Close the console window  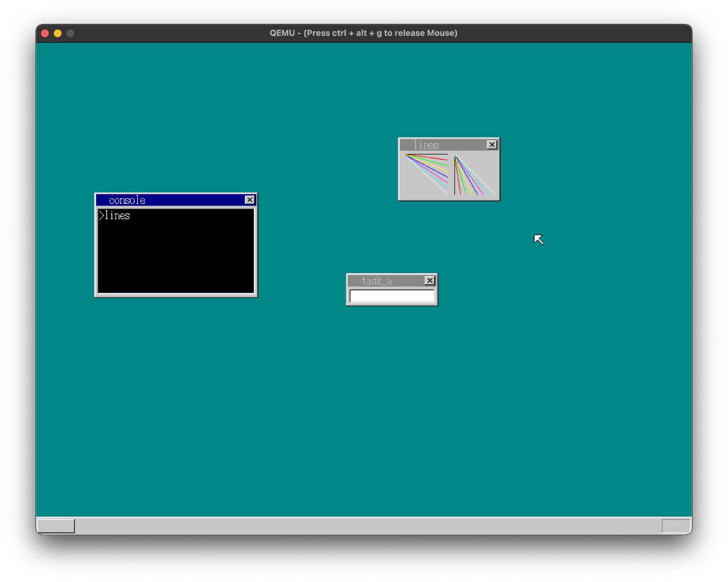[x=250, y=200]
